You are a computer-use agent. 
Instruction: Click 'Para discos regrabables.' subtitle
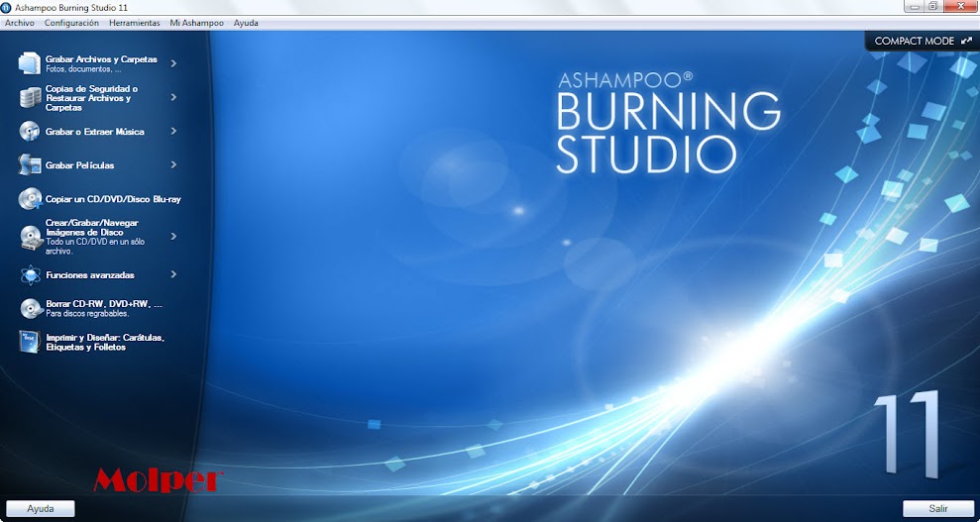(x=87, y=313)
